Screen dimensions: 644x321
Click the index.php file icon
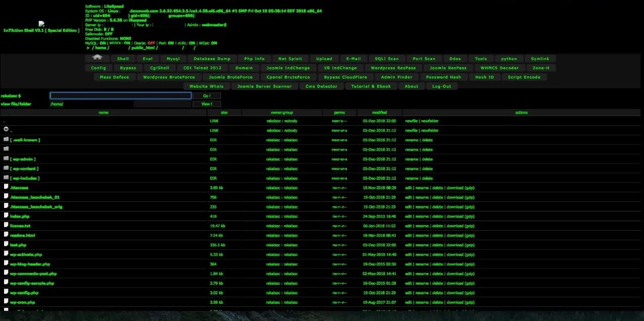pyautogui.click(x=6, y=216)
